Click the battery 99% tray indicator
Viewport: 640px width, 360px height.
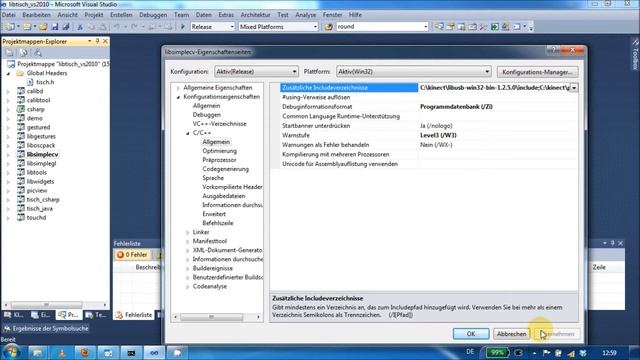pos(497,352)
